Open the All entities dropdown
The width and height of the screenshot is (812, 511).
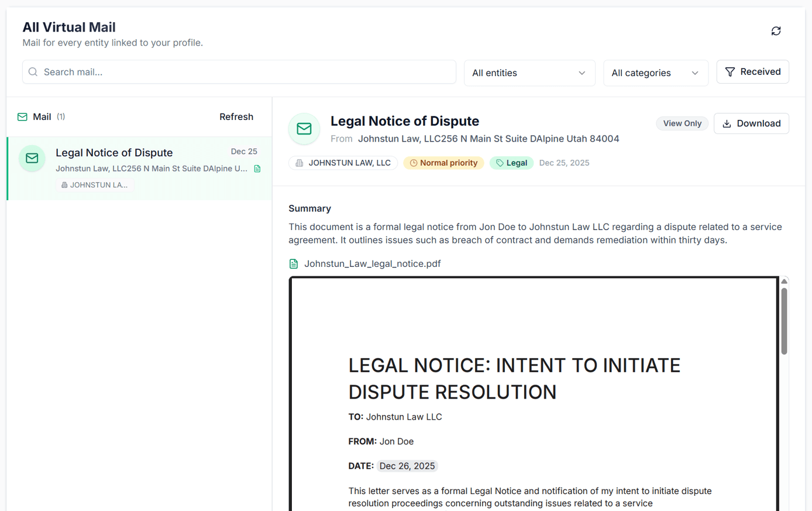pos(529,73)
